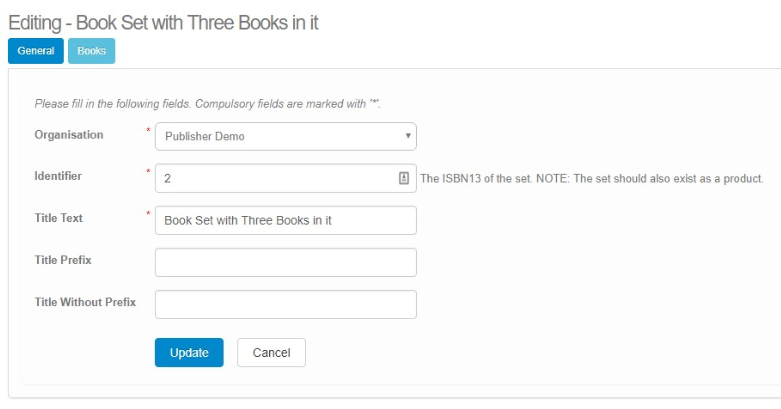Open the Organisation dropdown showing Publisher Demo
781x409 pixels.
285,136
